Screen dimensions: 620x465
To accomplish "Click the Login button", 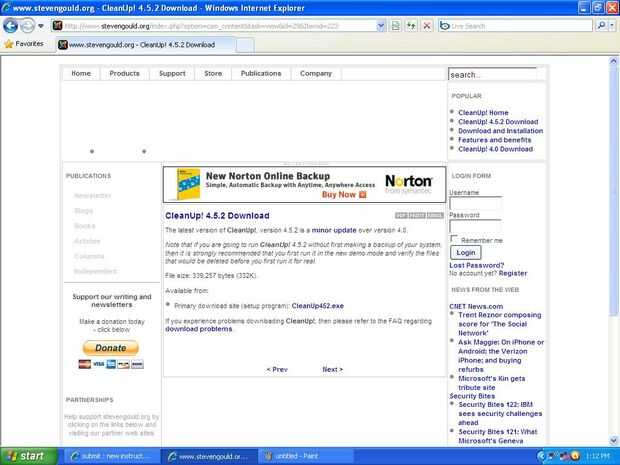I will coord(466,253).
